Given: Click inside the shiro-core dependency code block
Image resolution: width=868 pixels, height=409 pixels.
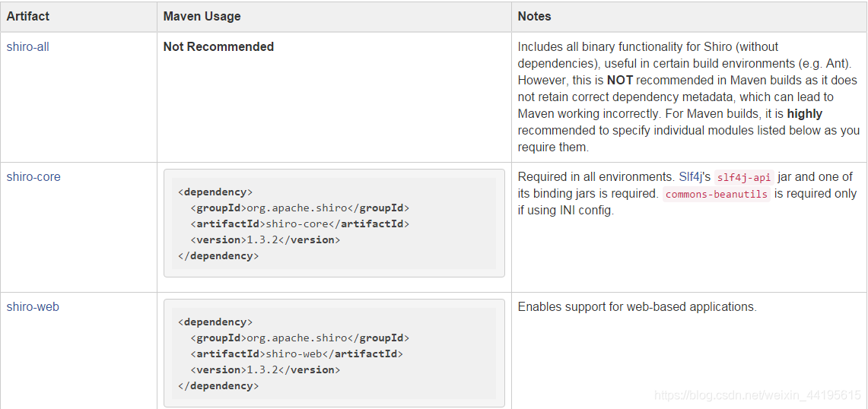Looking at the screenshot, I should point(335,223).
